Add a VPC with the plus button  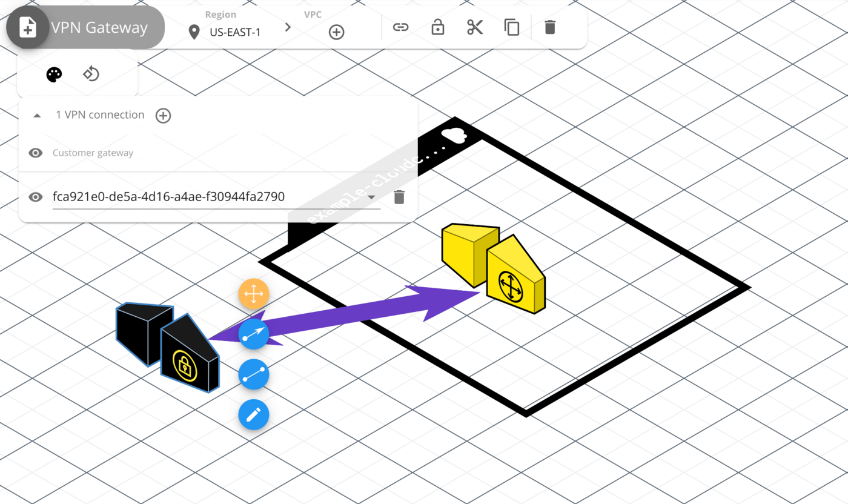(336, 32)
